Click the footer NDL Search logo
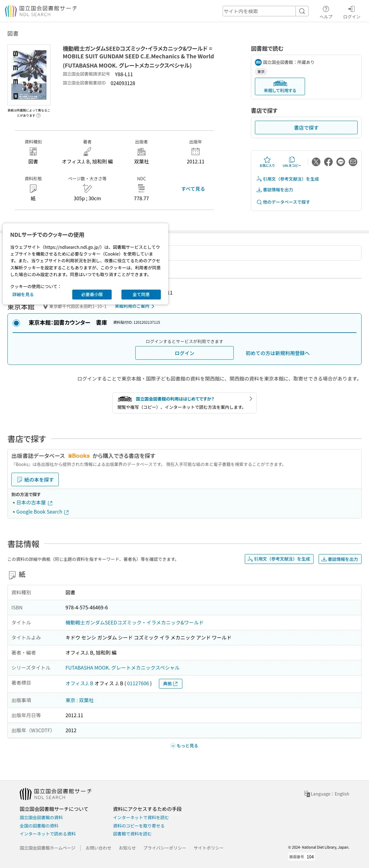This screenshot has width=369, height=868. (56, 794)
